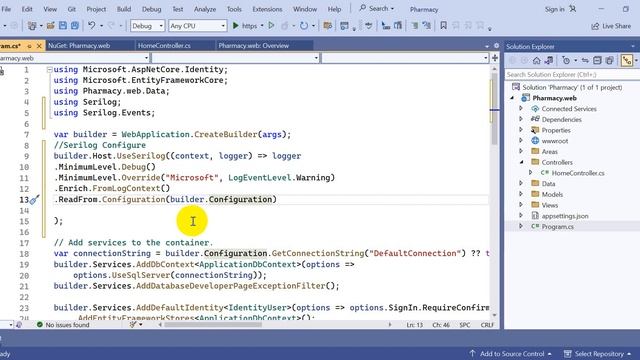
Task: Click the New Project icon
Action: pos(32,26)
